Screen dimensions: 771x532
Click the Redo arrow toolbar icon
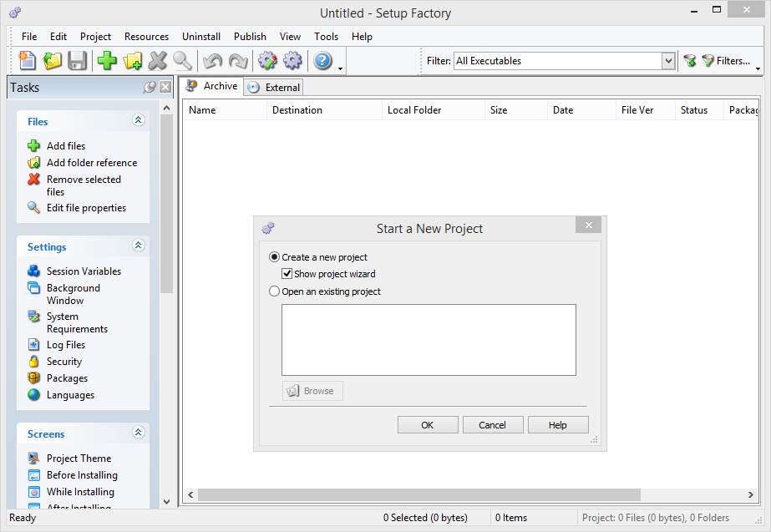(238, 60)
